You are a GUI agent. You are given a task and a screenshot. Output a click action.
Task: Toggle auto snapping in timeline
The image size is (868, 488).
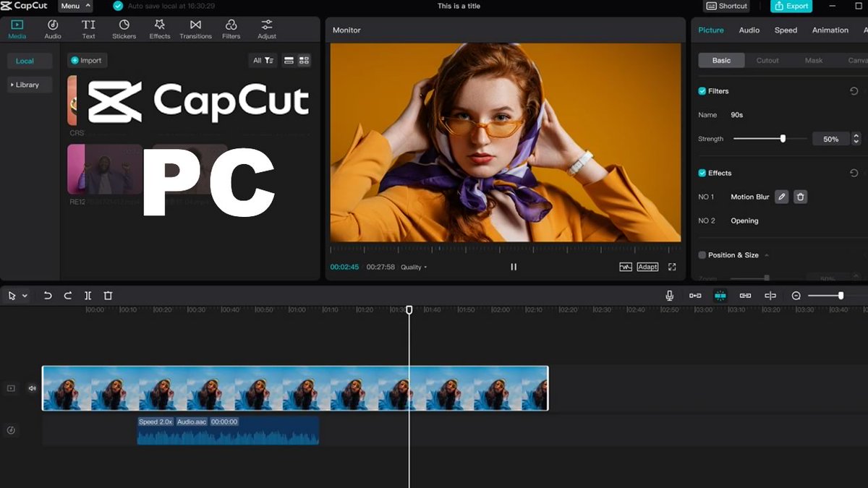pos(720,296)
